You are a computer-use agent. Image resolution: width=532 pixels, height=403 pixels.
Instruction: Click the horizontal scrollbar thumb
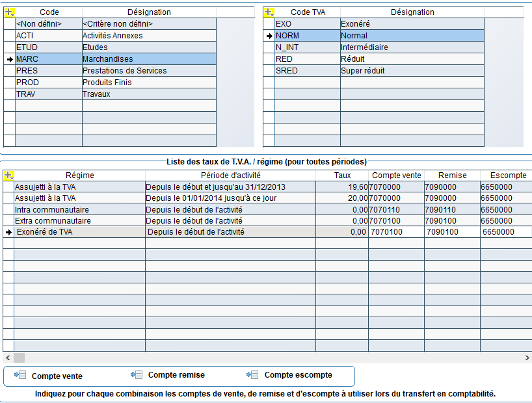pos(20,357)
